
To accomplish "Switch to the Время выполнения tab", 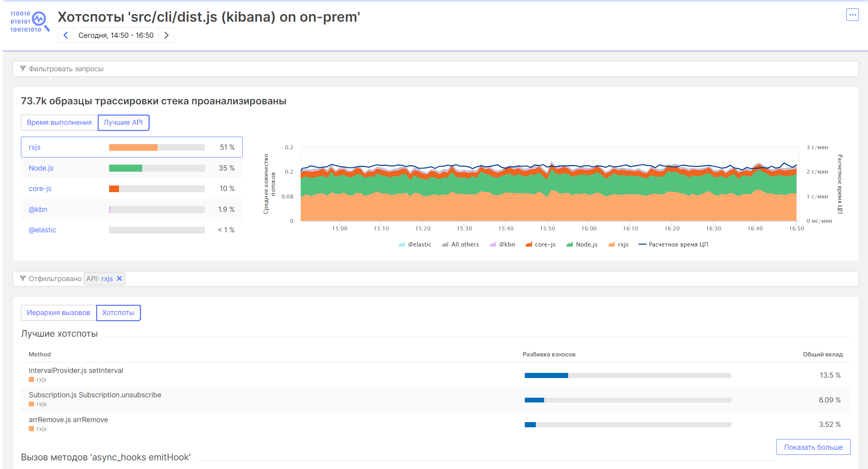I will [59, 122].
